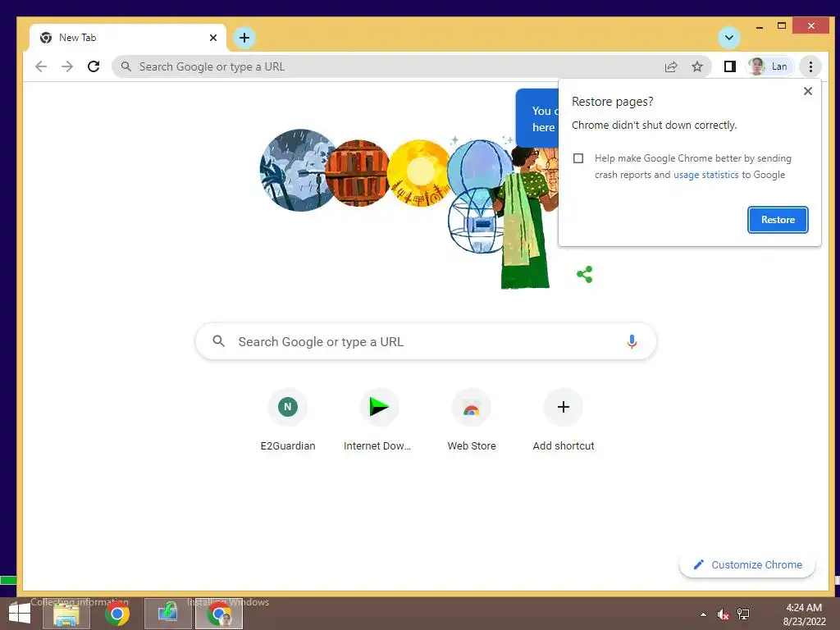Click the Restore button
This screenshot has height=630, width=840.
[x=778, y=220]
